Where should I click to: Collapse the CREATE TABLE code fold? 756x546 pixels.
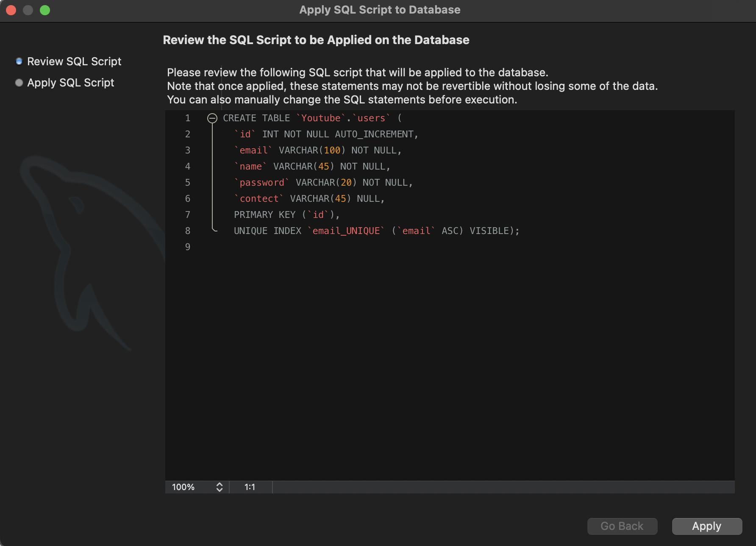click(x=212, y=118)
